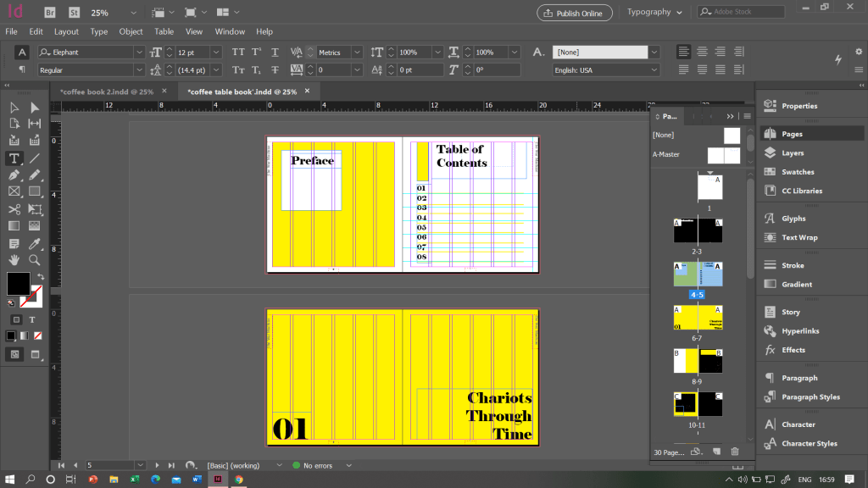Select the 6-7 spread thumbnail
Image resolution: width=868 pixels, height=488 pixels.
(698, 318)
